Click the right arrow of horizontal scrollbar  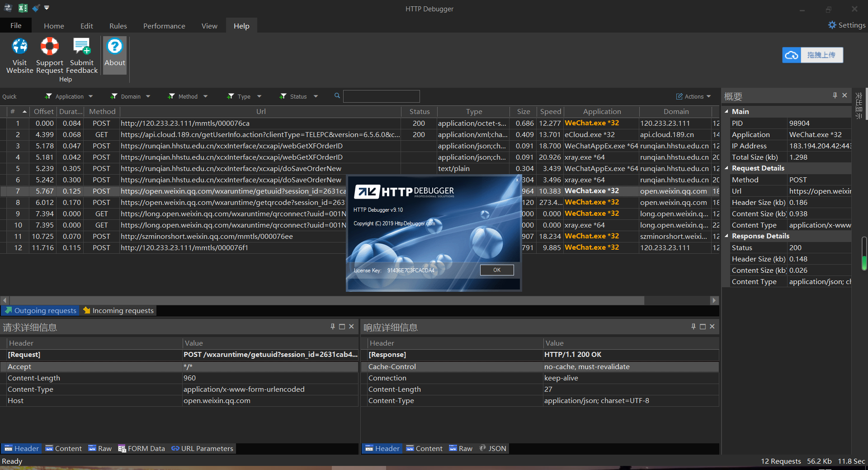(x=714, y=300)
